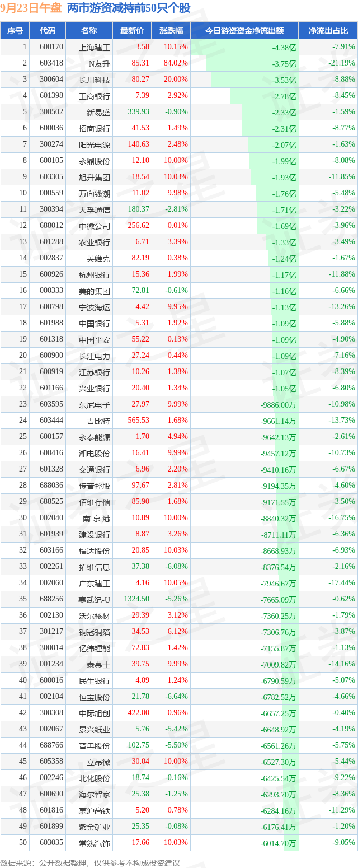Click stock code 601988
Image resolution: width=358 pixels, height=868 pixels.
[x=51, y=323]
